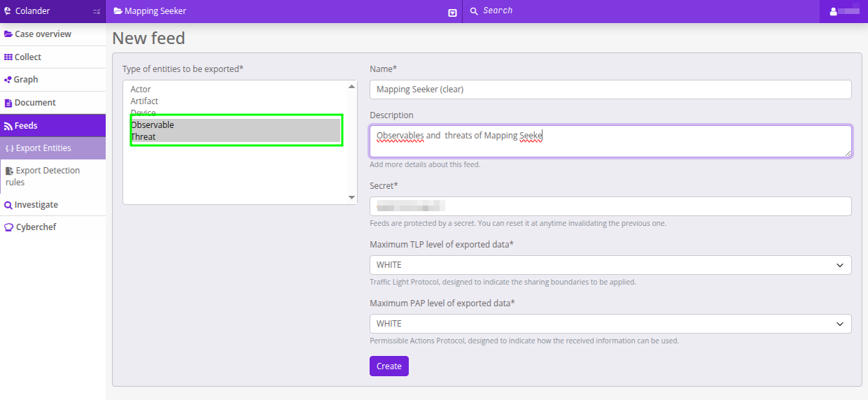Expand Maximum PAP level dropdown
The image size is (868, 400).
click(x=610, y=324)
